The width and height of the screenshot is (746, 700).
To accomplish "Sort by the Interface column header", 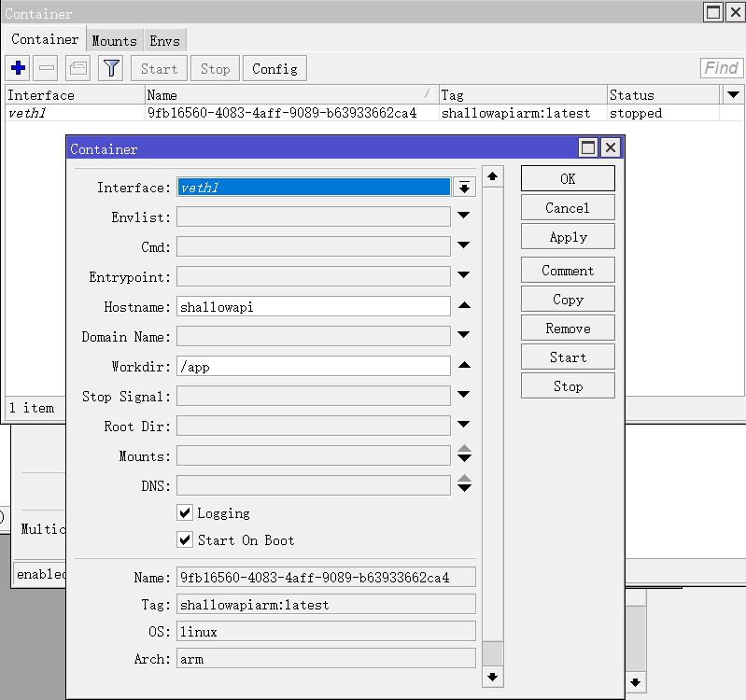I will (x=75, y=94).
